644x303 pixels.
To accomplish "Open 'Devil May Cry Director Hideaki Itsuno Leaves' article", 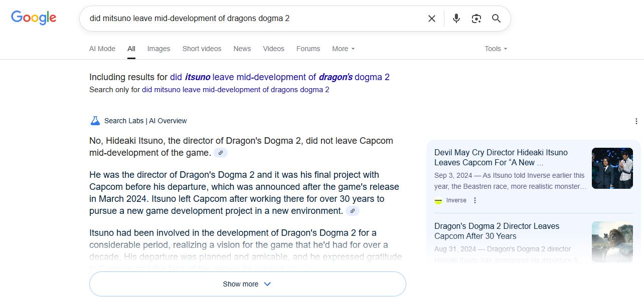I will 501,157.
